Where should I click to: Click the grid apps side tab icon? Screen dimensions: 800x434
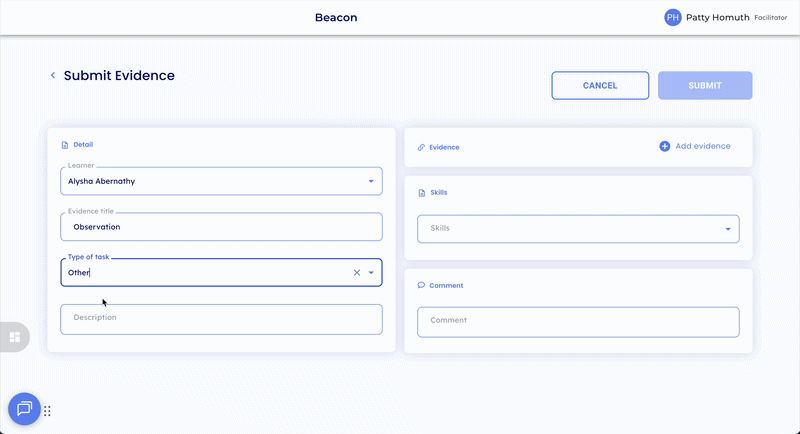tap(15, 337)
